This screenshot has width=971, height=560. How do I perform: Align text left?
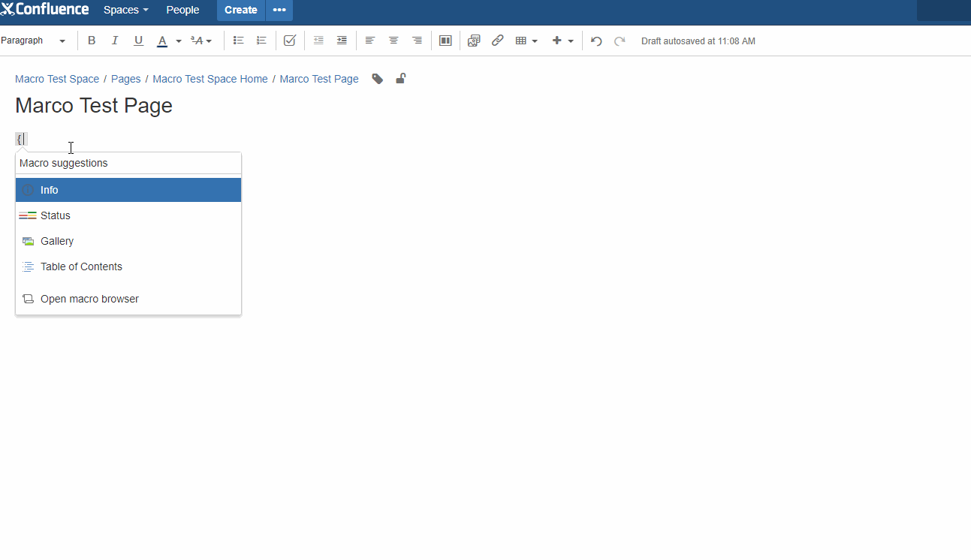[x=370, y=41]
